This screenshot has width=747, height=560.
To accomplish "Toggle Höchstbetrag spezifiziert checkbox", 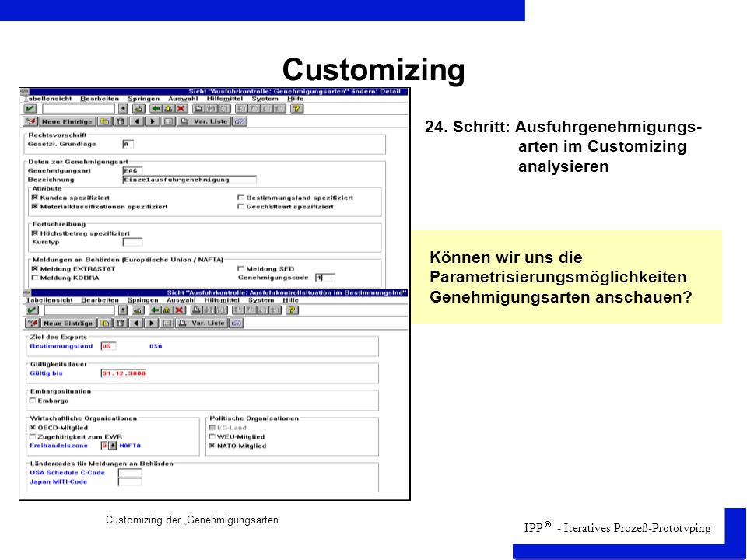I will point(35,233).
